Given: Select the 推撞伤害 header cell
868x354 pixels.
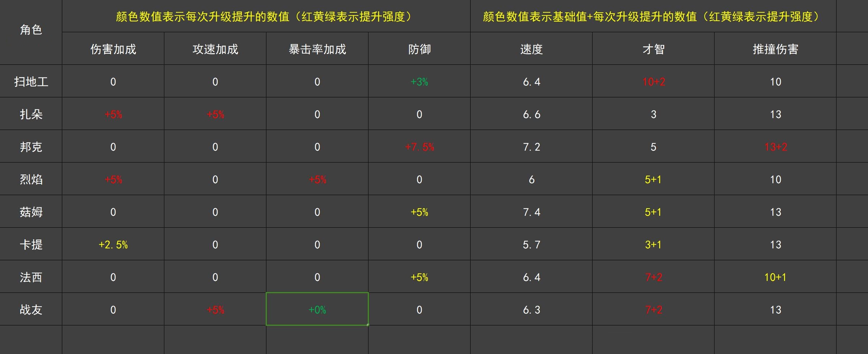Looking at the screenshot, I should pyautogui.click(x=775, y=49).
